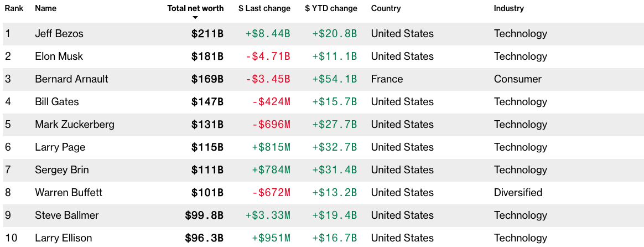Click the sort arrow under Total net worth

click(x=195, y=18)
